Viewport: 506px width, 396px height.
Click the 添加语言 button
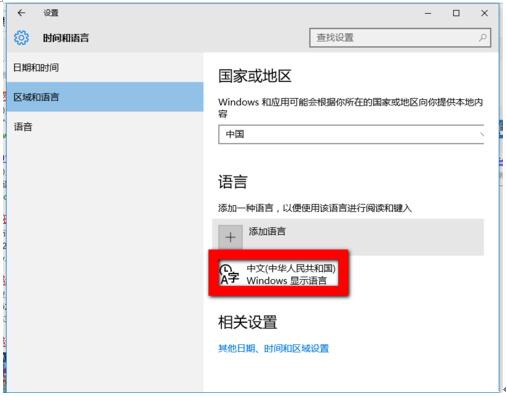click(348, 237)
